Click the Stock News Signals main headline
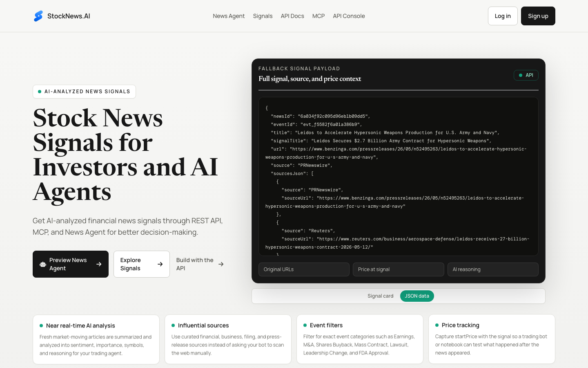This screenshot has width=588, height=368. (125, 155)
